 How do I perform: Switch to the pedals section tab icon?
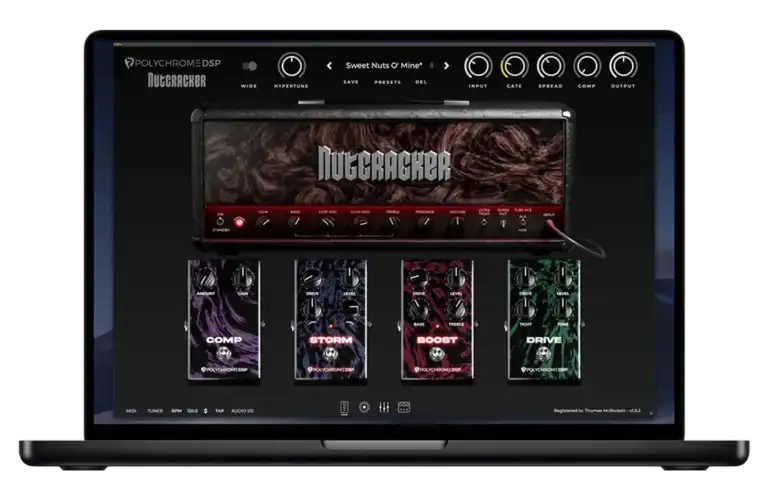[x=344, y=407]
